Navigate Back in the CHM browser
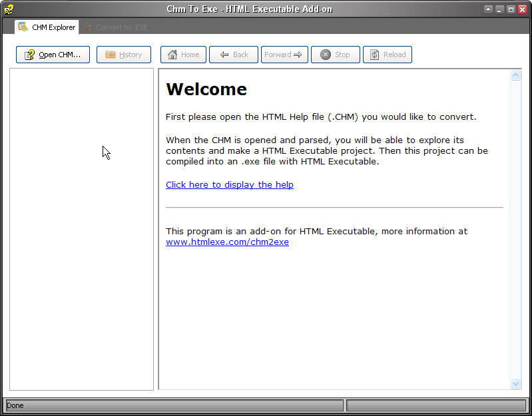 pos(234,55)
